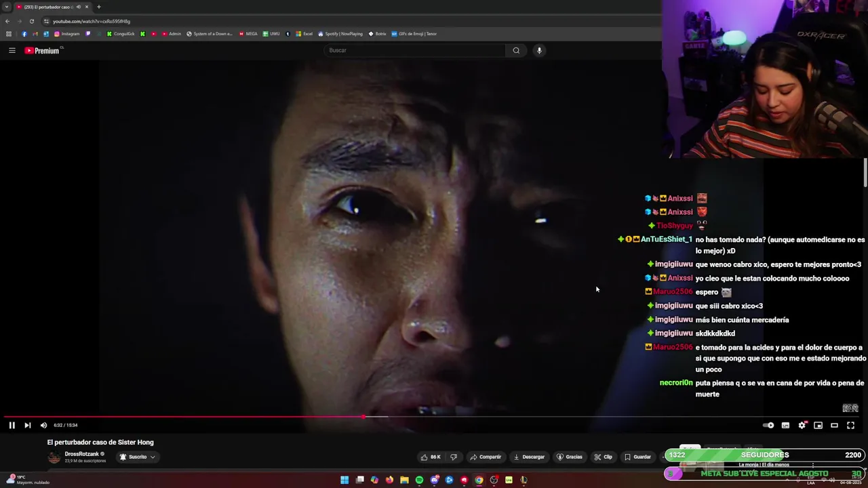Enter full screen mode
This screenshot has width=868, height=488.
[x=850, y=425]
